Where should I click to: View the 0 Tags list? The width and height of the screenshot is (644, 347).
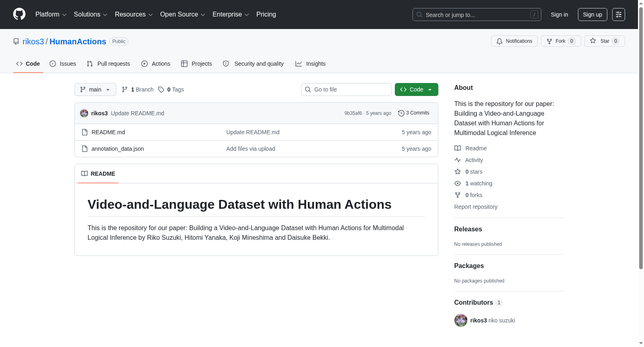(x=171, y=89)
